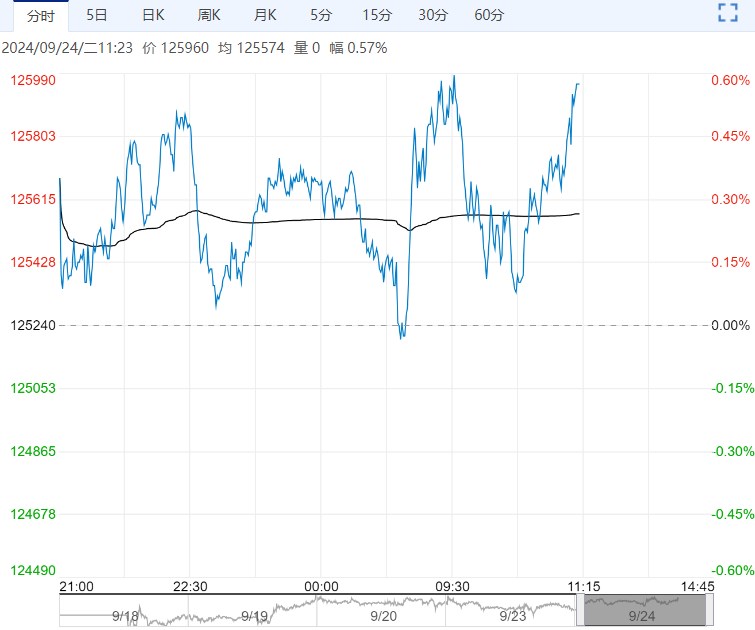The image size is (755, 630).
Task: Click the 0.60% label on right axis
Action: (x=730, y=81)
